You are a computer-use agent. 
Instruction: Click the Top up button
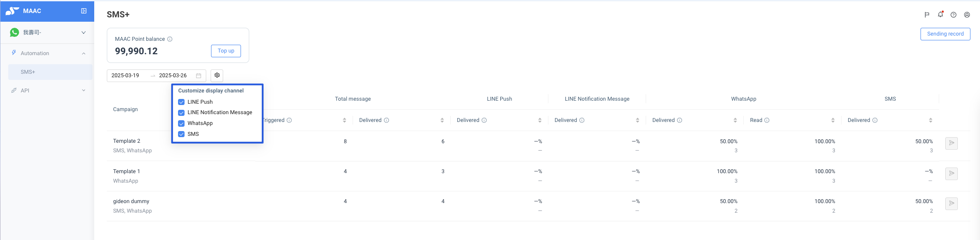pyautogui.click(x=226, y=51)
